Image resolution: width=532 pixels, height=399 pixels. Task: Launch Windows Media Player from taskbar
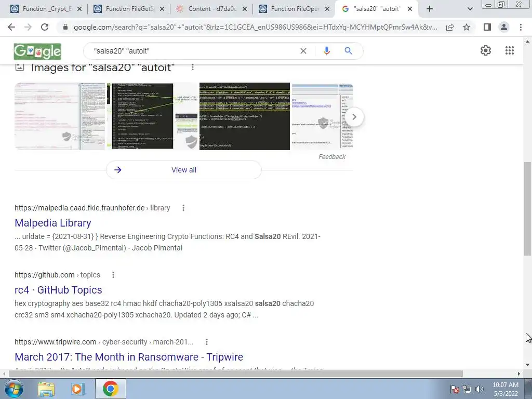click(78, 389)
